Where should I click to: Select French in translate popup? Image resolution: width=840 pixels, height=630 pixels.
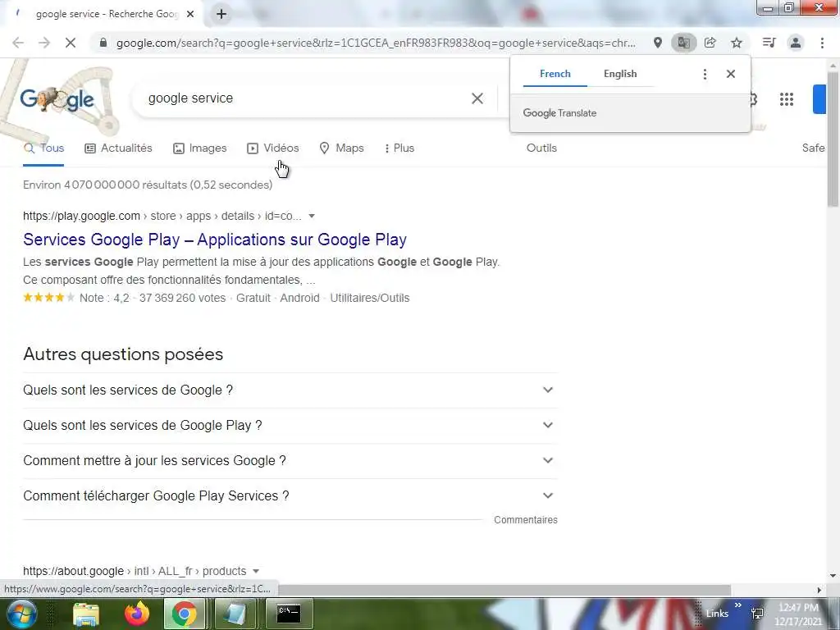point(555,74)
